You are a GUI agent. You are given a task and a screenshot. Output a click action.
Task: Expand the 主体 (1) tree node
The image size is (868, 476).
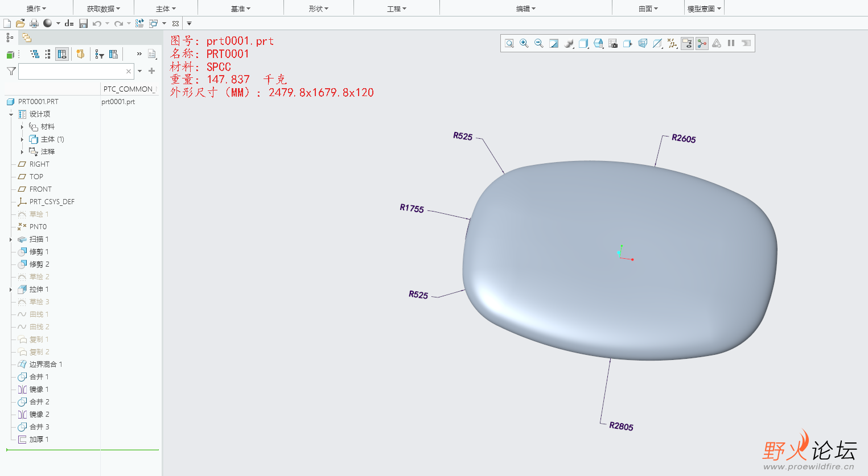click(x=22, y=139)
